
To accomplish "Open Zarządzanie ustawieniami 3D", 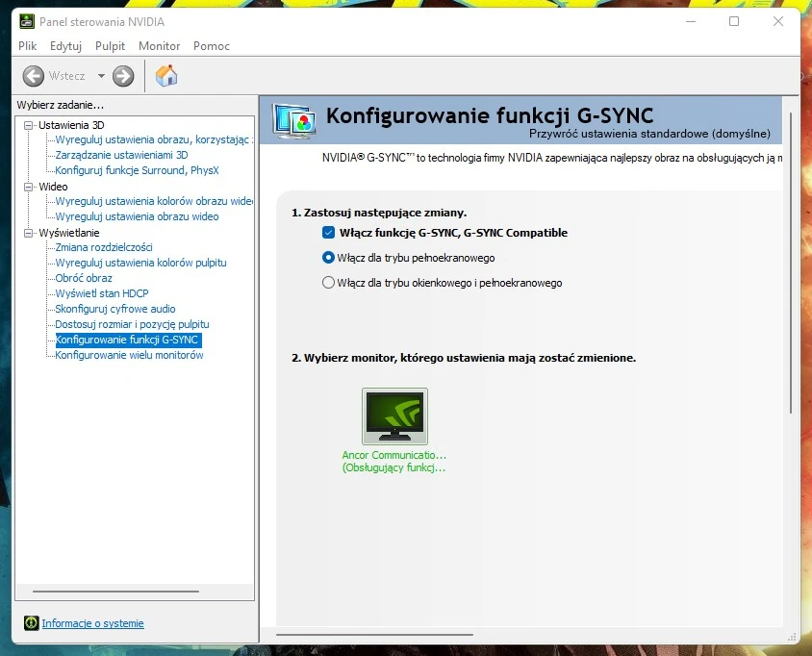I will click(121, 155).
